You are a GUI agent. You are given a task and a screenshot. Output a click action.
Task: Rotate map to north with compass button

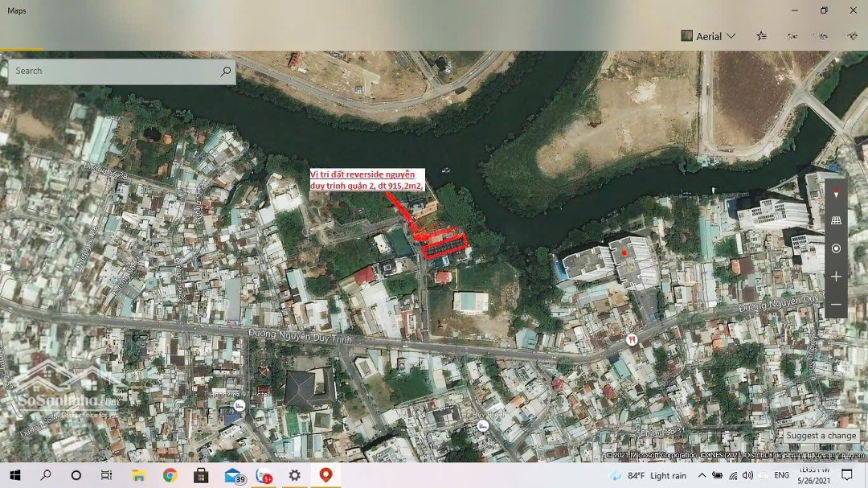tap(836, 194)
